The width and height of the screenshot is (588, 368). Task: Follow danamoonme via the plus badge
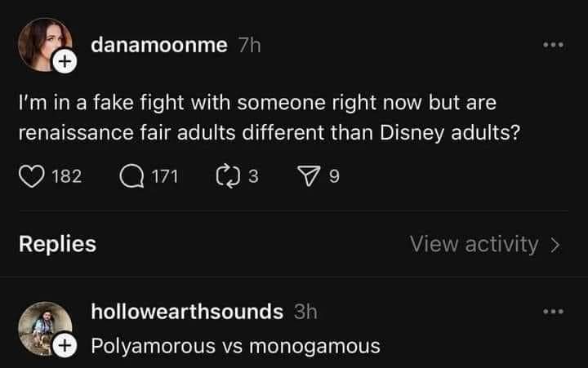click(x=65, y=62)
